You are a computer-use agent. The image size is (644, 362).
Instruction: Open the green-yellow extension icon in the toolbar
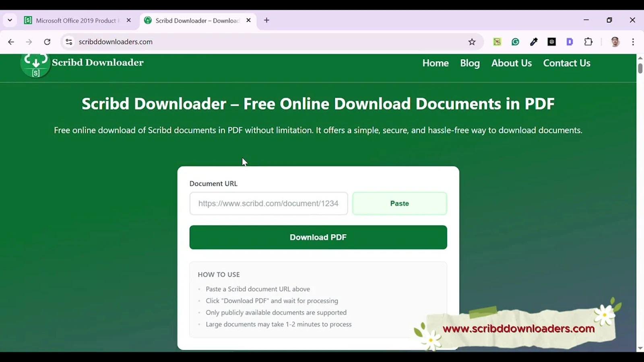click(x=497, y=42)
